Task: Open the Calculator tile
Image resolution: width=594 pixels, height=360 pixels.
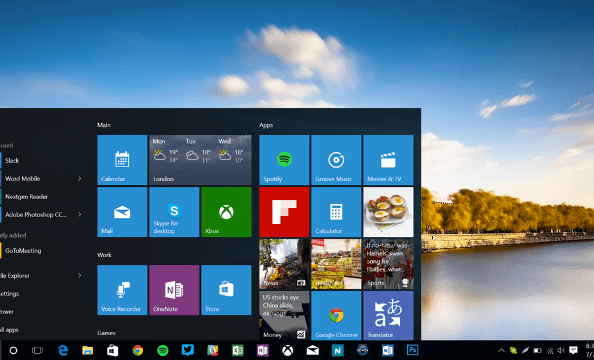Action: point(336,212)
